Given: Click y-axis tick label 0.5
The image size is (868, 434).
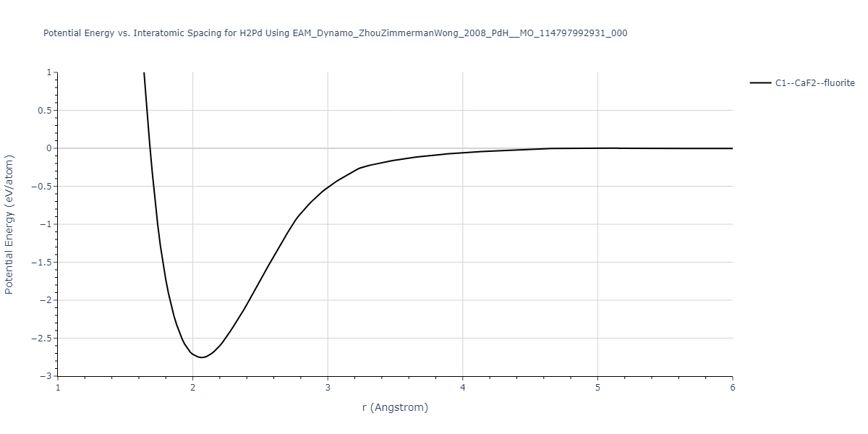Looking at the screenshot, I should point(44,111).
